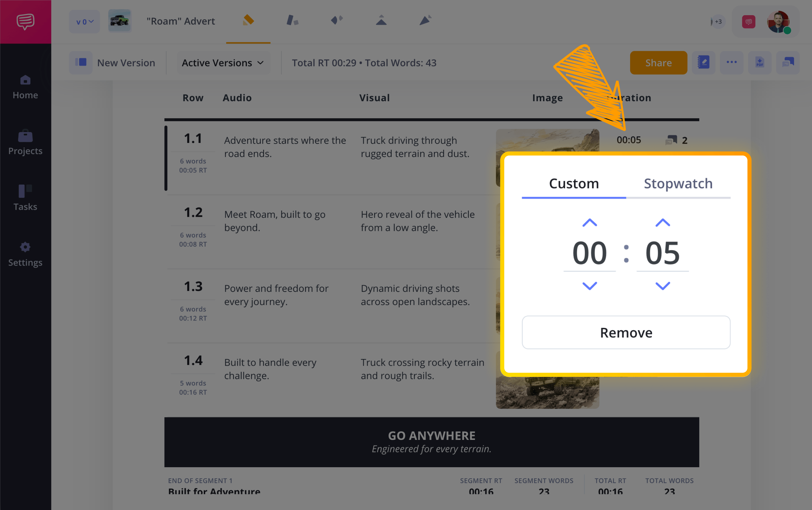Image resolution: width=812 pixels, height=510 pixels.
Task: Click the Roam Advert project thumbnail
Action: pyautogui.click(x=120, y=21)
